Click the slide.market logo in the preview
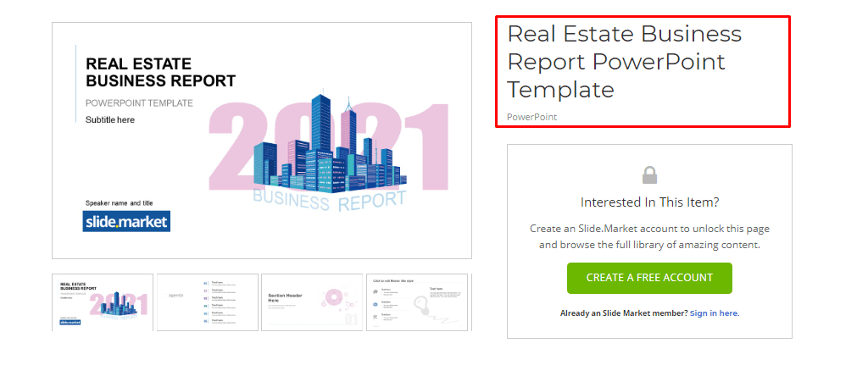868x382 pixels. click(x=126, y=221)
